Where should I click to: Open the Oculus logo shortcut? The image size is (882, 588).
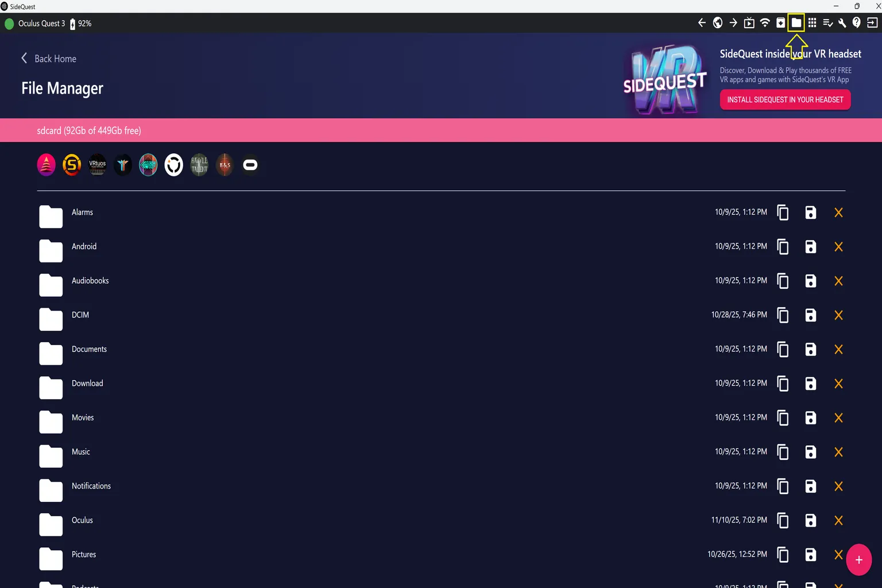250,165
